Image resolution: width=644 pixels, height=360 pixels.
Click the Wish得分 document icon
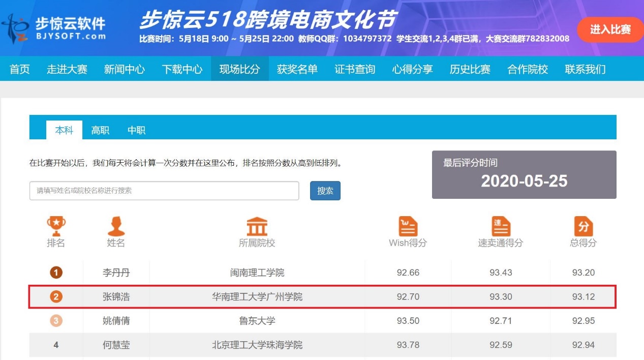pos(408,226)
